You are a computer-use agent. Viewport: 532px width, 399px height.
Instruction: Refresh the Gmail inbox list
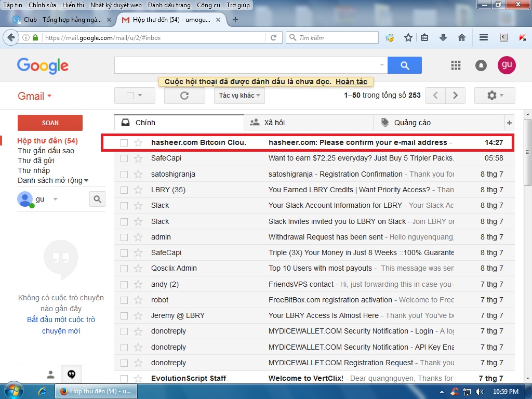tap(184, 96)
